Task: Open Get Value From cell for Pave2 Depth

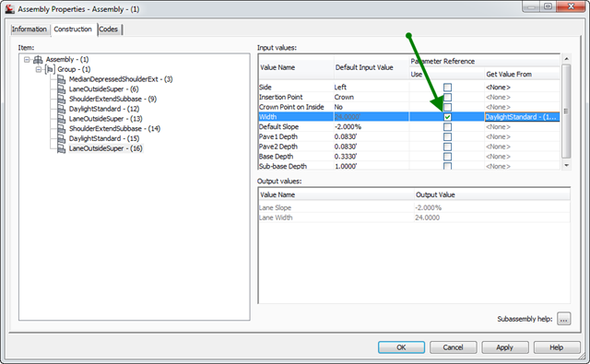Action: (522, 147)
